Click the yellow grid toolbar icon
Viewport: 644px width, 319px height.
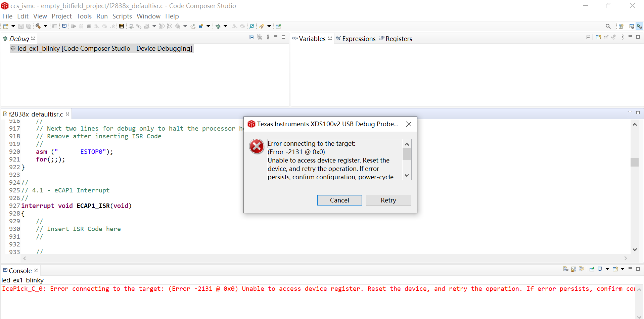coord(122,26)
